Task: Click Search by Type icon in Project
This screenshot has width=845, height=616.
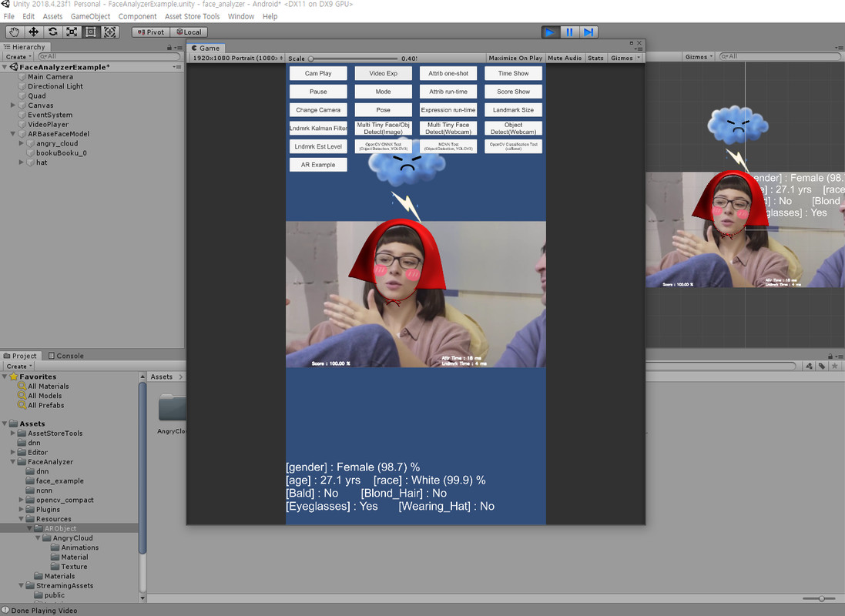Action: 809,366
